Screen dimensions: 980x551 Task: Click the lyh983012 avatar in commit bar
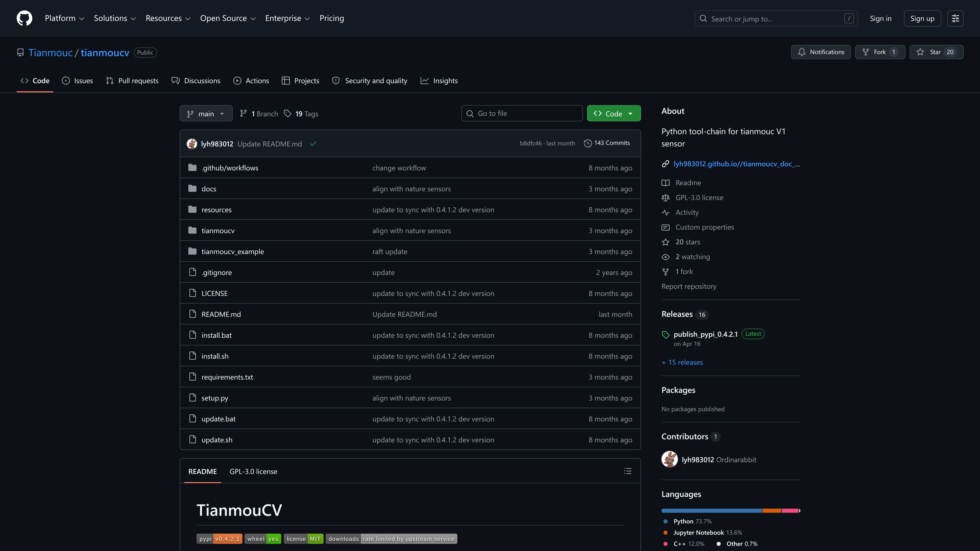click(192, 144)
